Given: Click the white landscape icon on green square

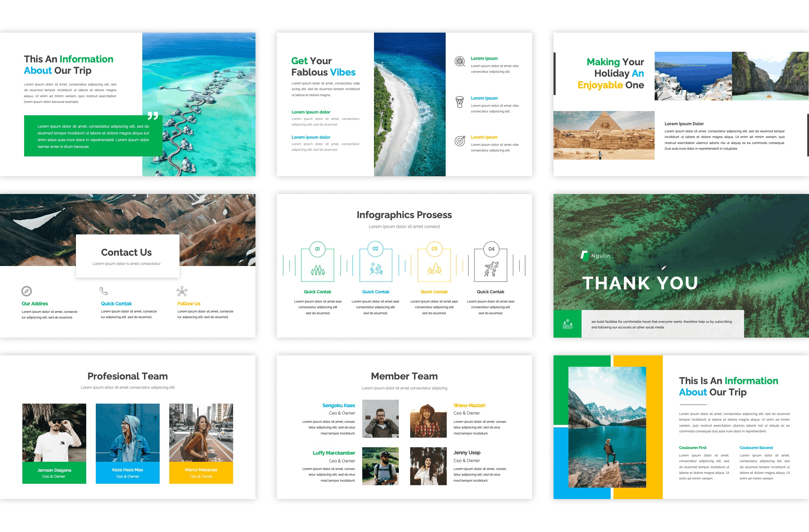Looking at the screenshot, I should pyautogui.click(x=567, y=324).
